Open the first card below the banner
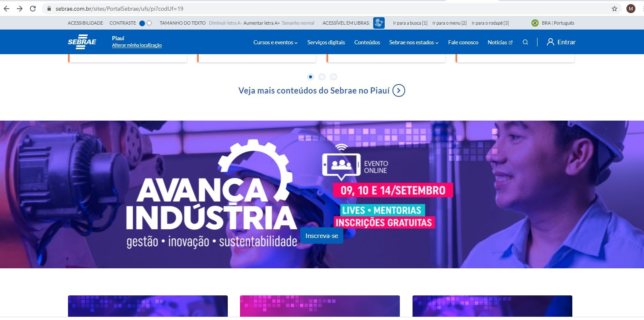Image resolution: width=644 pixels, height=320 pixels. 148,306
